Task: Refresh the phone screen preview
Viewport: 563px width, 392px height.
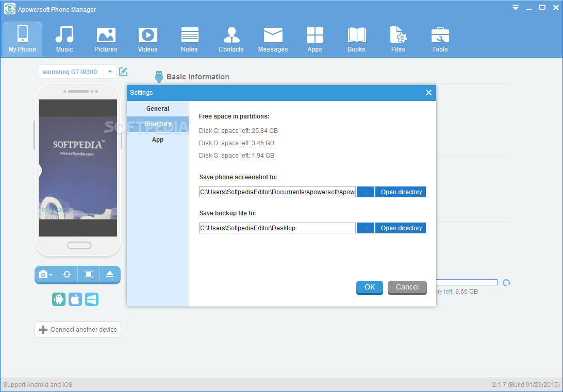Action: (67, 275)
